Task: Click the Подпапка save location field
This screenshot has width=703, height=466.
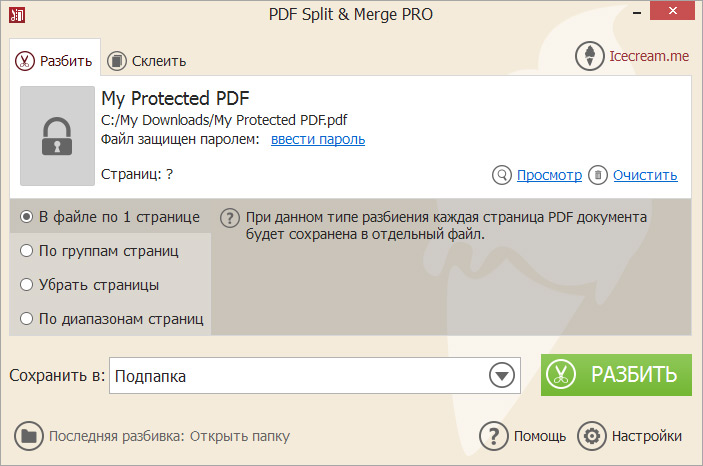Action: tap(315, 375)
